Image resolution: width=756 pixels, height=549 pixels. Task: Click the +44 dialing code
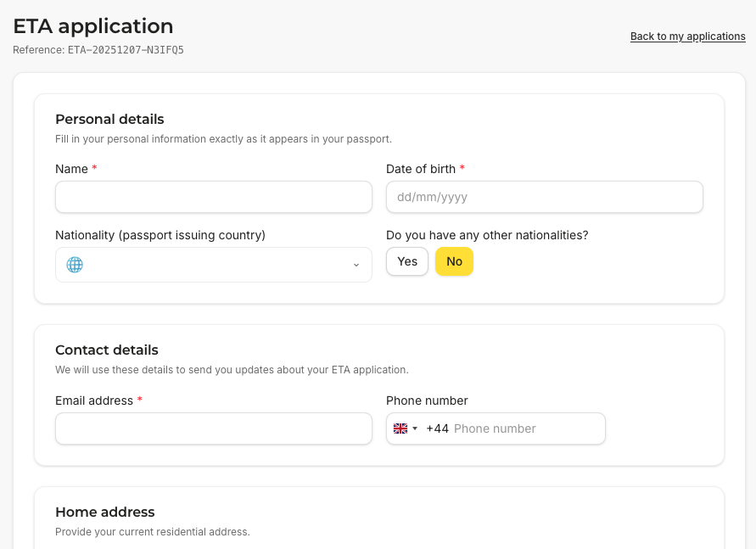point(437,429)
